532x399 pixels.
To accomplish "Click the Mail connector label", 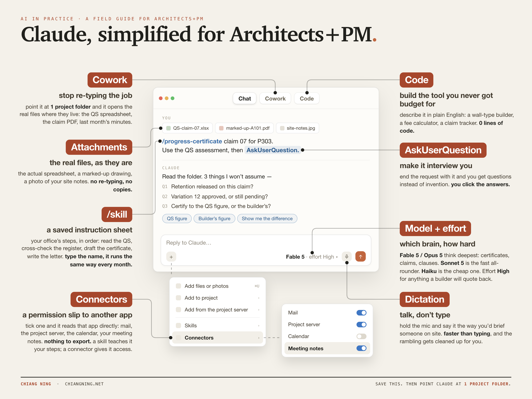I will 293,313.
